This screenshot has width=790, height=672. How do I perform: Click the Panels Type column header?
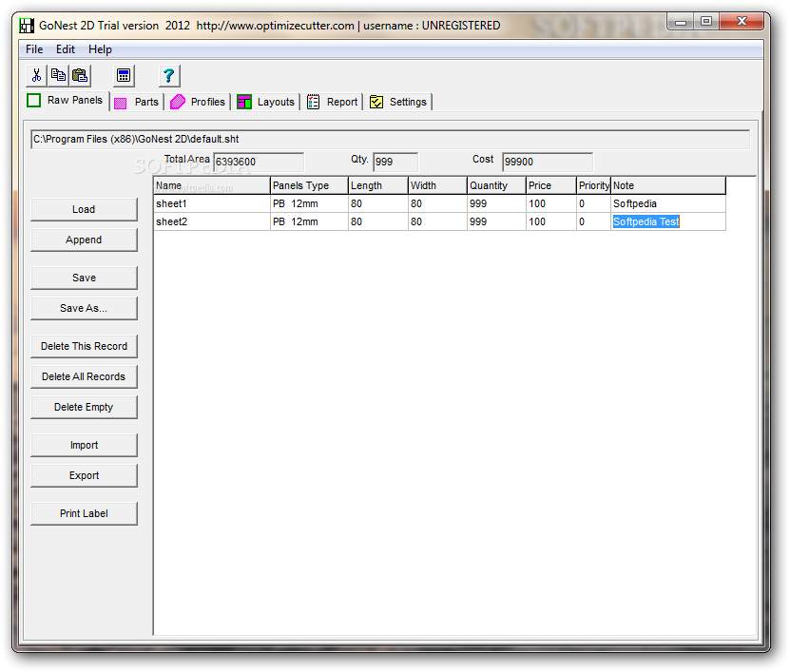[309, 186]
